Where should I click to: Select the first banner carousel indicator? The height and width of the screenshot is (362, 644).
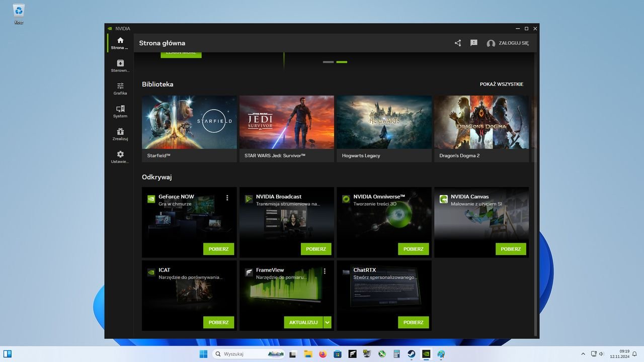pos(328,62)
